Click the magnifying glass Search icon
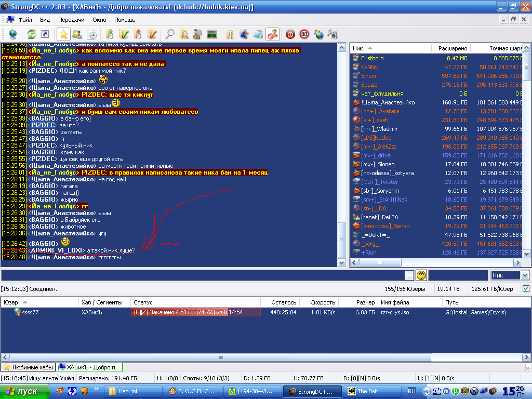The image size is (532, 399). (x=169, y=34)
